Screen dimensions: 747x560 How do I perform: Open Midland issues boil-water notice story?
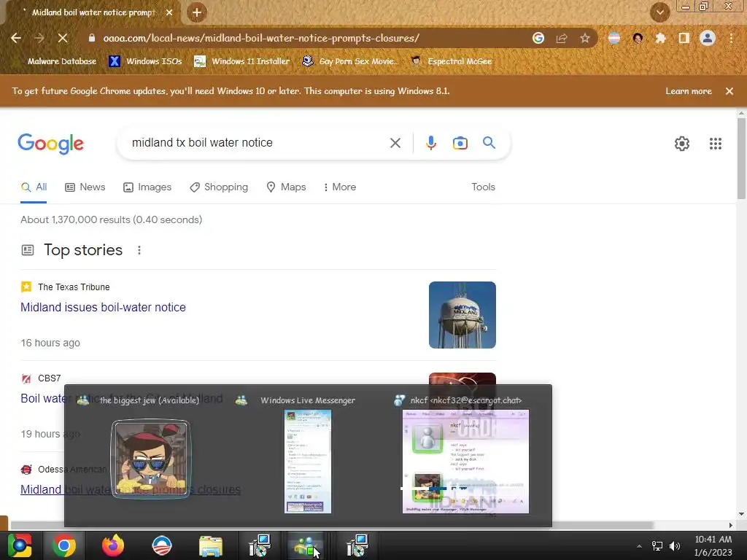click(103, 307)
